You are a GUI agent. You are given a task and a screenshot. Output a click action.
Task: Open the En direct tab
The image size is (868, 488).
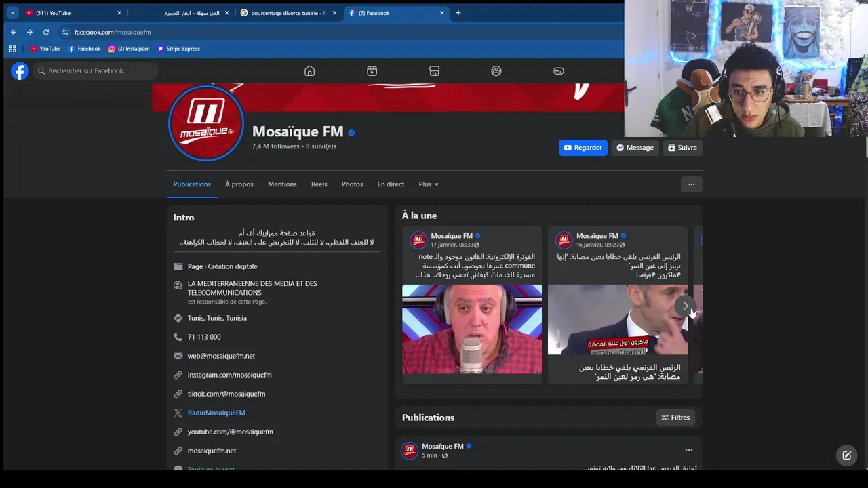[391, 184]
